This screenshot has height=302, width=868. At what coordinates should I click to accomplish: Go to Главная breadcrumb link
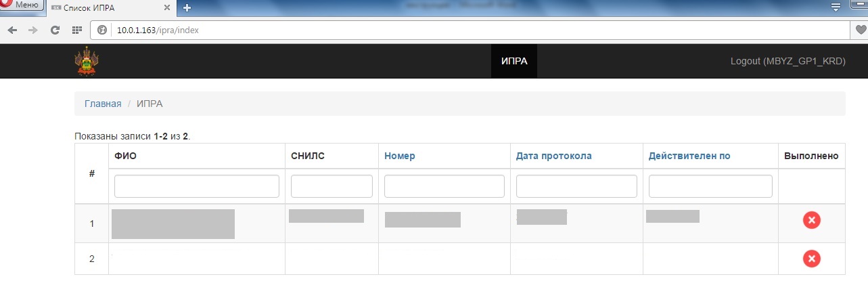click(103, 104)
